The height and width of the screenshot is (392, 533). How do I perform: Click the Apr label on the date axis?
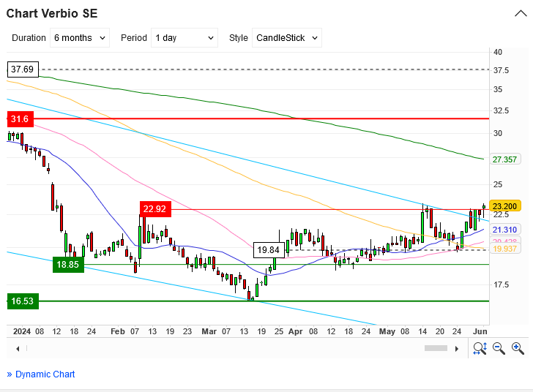click(295, 331)
